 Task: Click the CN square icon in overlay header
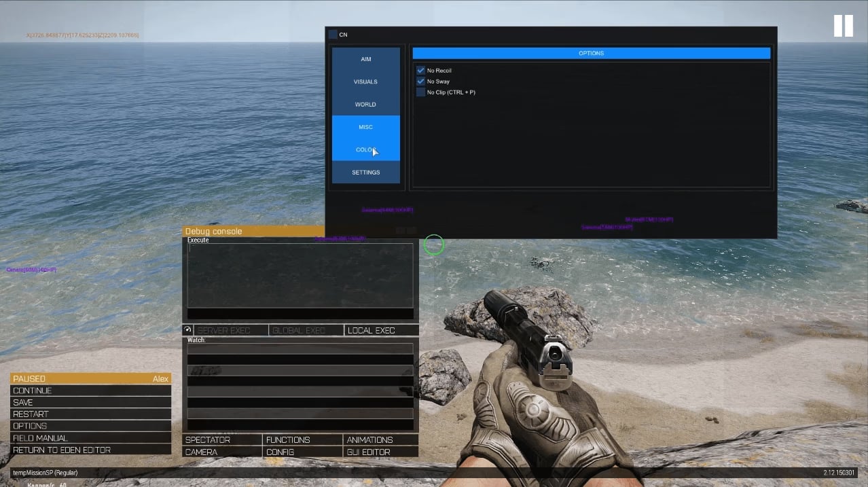pyautogui.click(x=333, y=35)
